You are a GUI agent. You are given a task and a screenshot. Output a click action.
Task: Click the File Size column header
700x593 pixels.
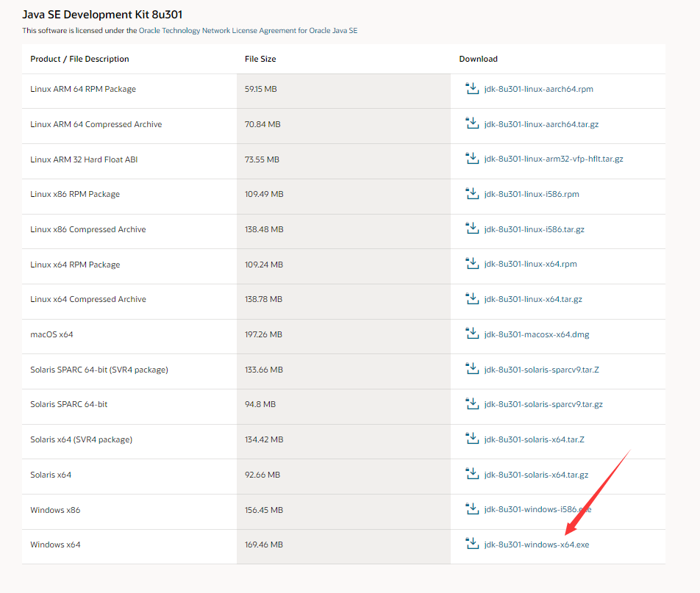260,59
